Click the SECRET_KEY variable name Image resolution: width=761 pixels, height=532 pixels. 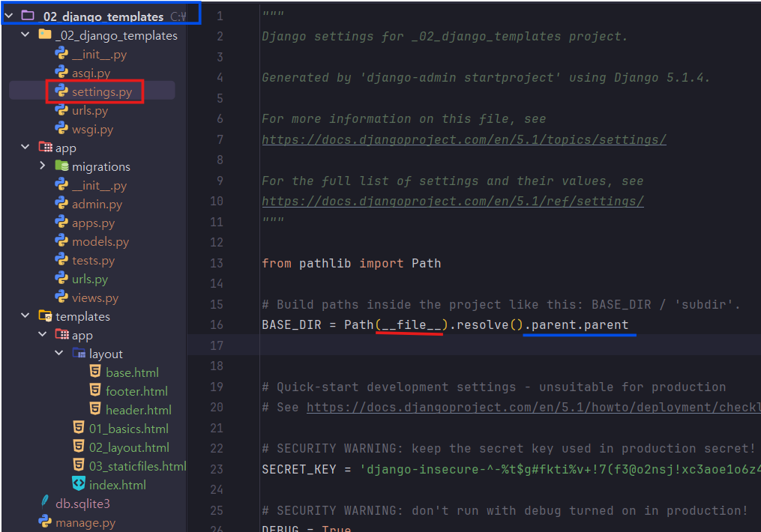click(299, 470)
